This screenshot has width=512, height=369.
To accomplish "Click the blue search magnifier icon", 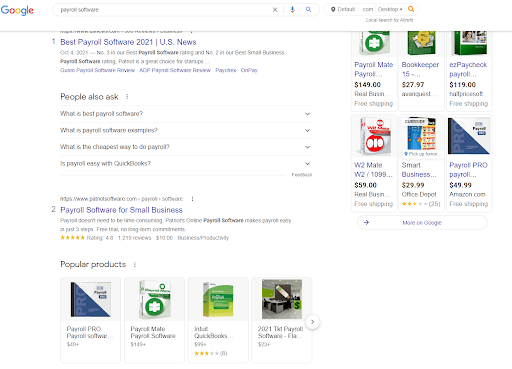I will (308, 10).
